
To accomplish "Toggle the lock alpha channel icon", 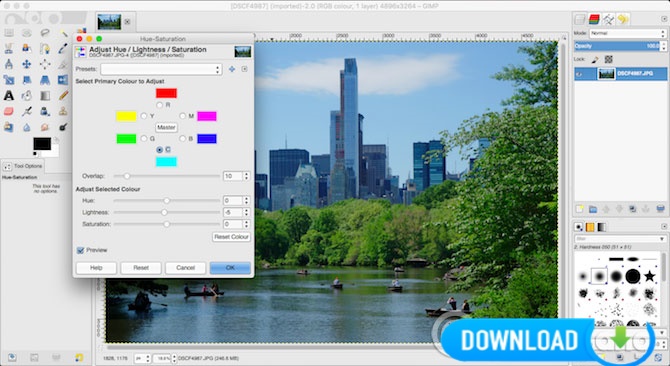I will pyautogui.click(x=608, y=59).
